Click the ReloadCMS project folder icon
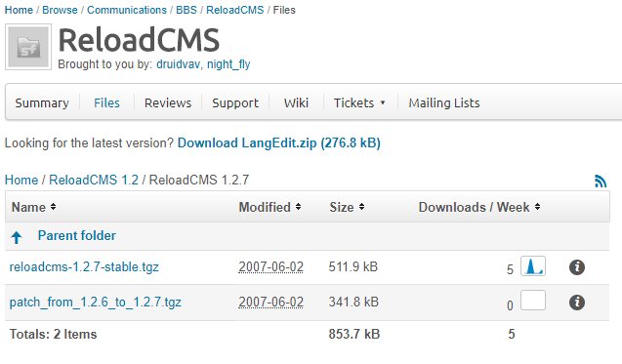 [28, 47]
